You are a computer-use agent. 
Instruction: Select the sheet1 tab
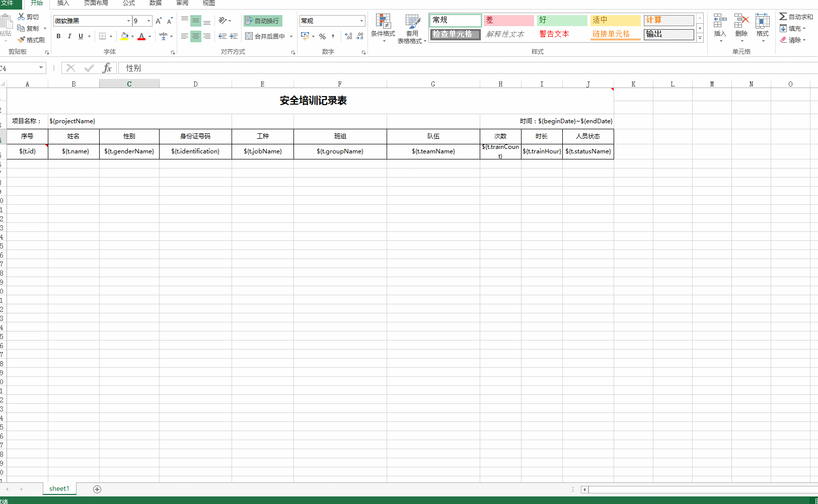[59, 489]
